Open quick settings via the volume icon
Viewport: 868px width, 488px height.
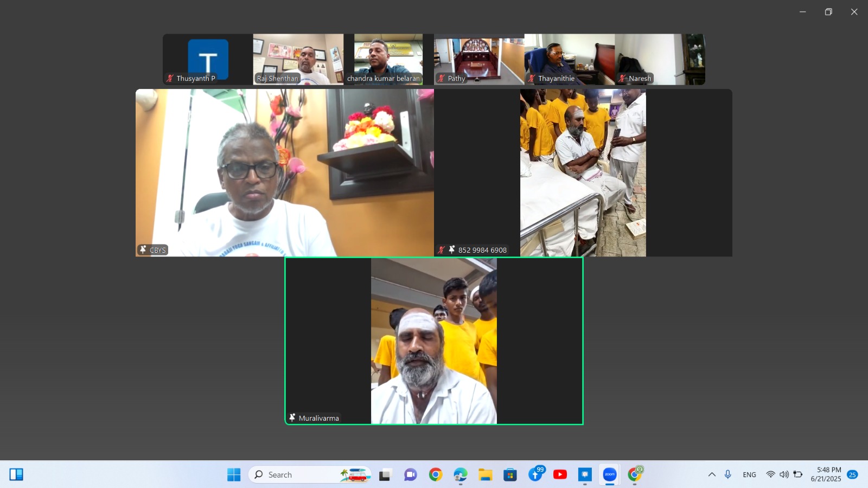784,474
